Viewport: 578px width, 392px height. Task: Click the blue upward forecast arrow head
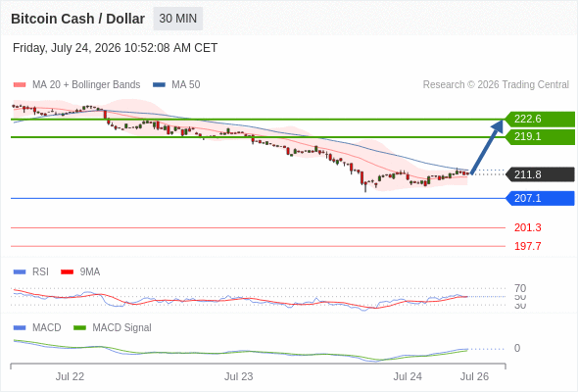pyautogui.click(x=498, y=126)
